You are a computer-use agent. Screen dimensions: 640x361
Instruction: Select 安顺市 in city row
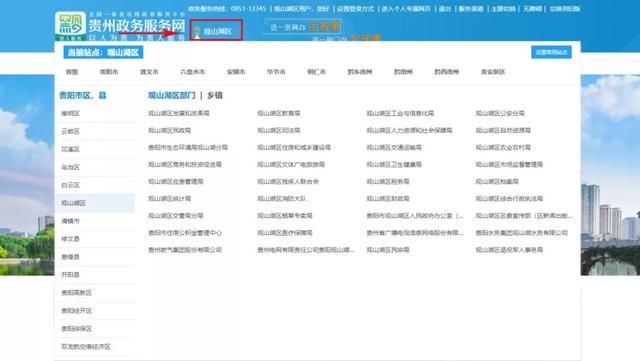click(x=236, y=72)
